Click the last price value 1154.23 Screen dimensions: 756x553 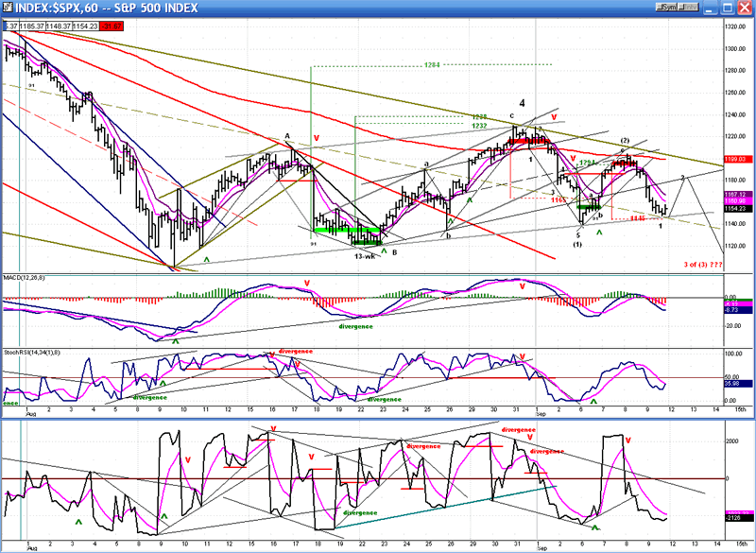click(85, 26)
